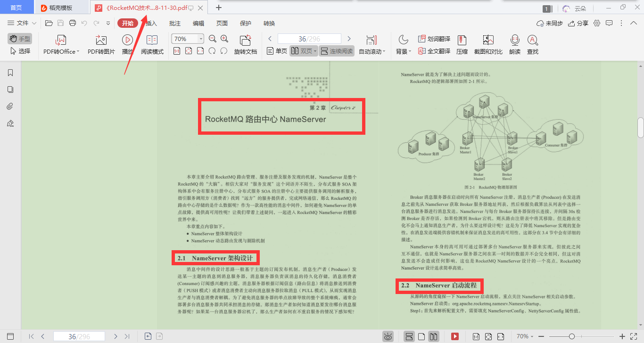Switch to the 稻壳模板 tab

pos(61,8)
